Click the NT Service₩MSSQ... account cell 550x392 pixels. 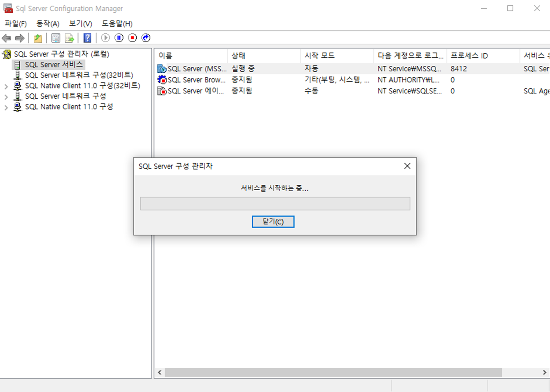point(409,69)
